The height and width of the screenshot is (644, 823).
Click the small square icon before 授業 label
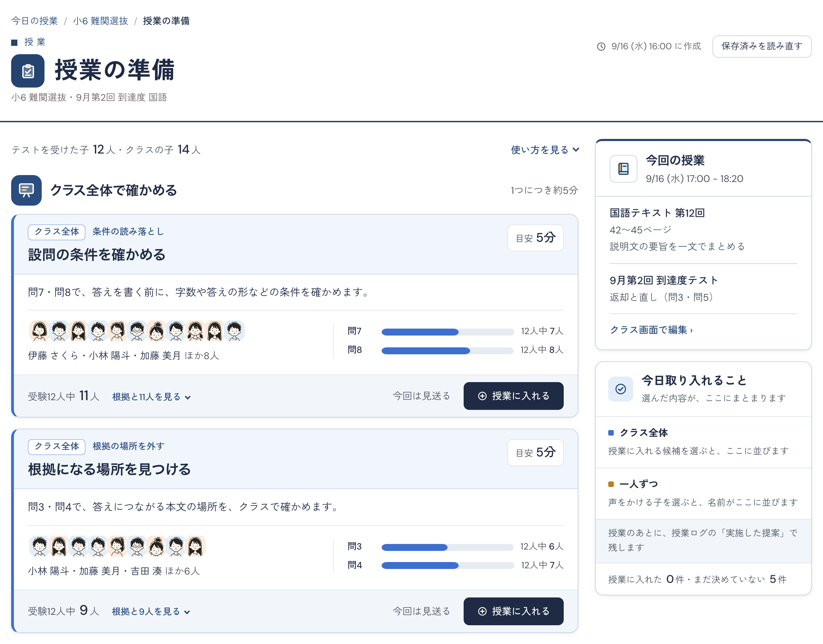(x=14, y=42)
